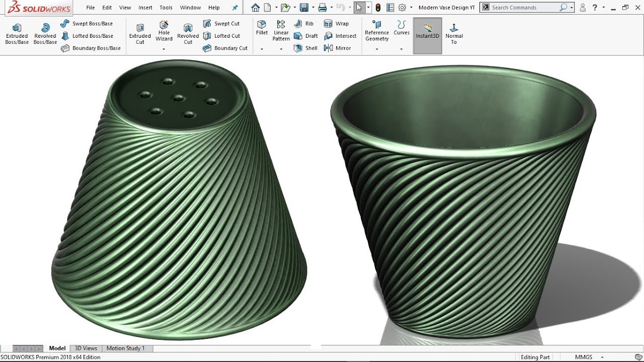Open the Help question mark icon
Screen dimensions: 644x362
(595, 8)
